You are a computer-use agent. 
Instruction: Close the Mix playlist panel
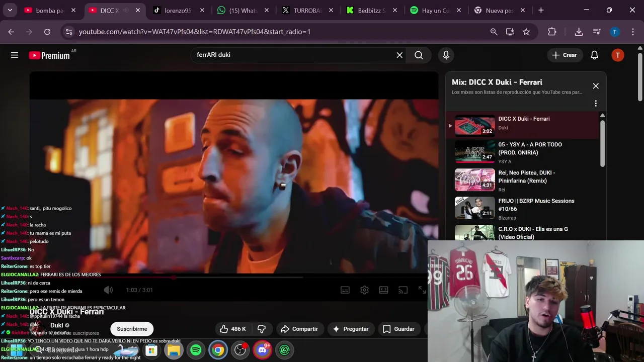(x=596, y=86)
